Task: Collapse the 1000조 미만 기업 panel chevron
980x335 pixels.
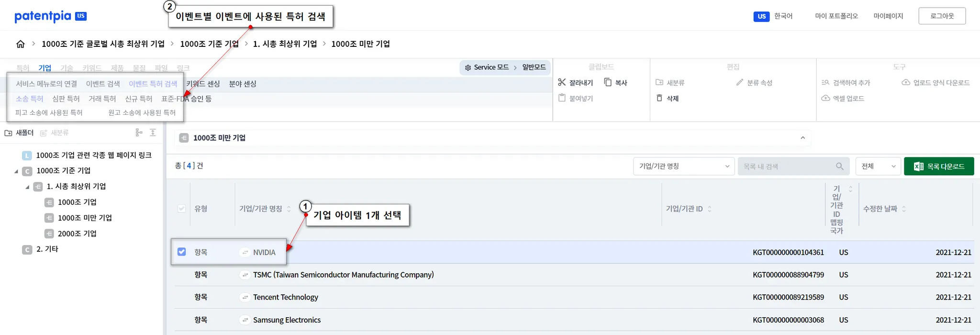Action: (803, 138)
